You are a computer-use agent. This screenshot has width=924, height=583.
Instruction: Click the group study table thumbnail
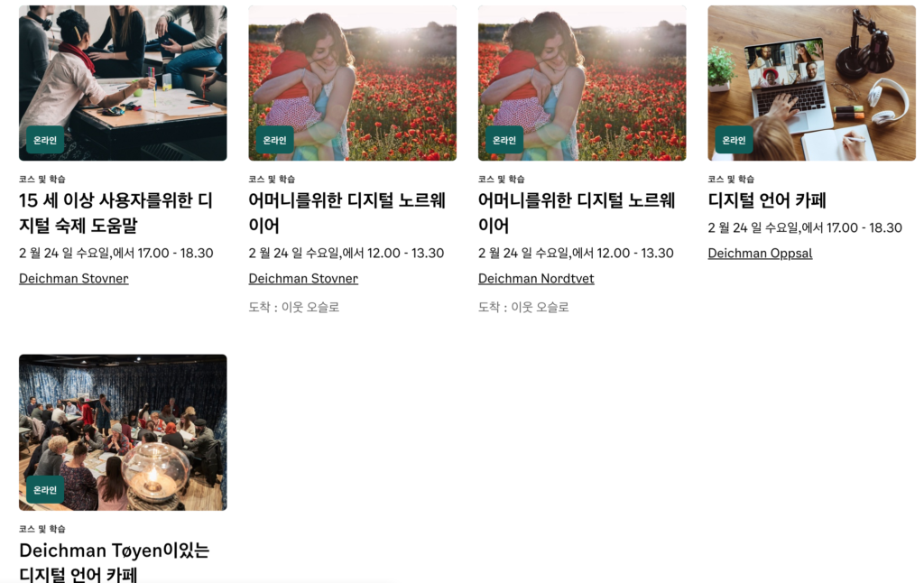(123, 83)
